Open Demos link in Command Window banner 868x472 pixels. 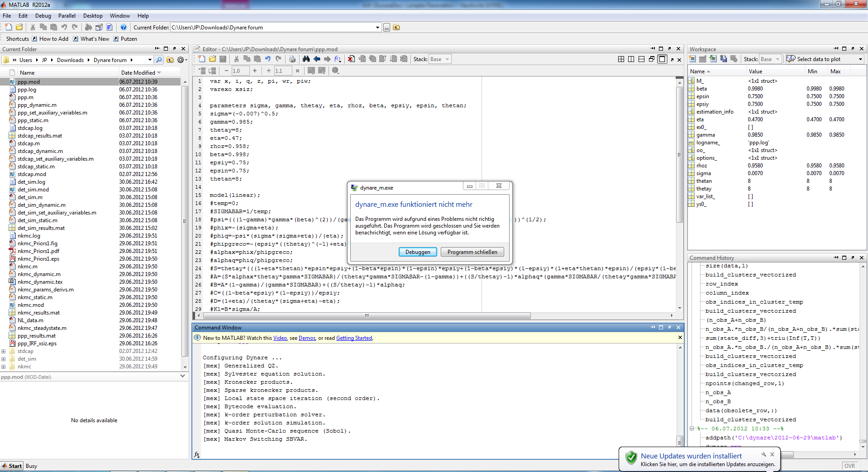[x=307, y=338]
